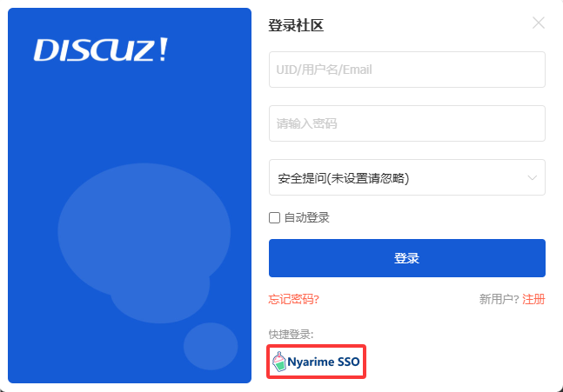Click the Discuz! logo

pos(101,50)
